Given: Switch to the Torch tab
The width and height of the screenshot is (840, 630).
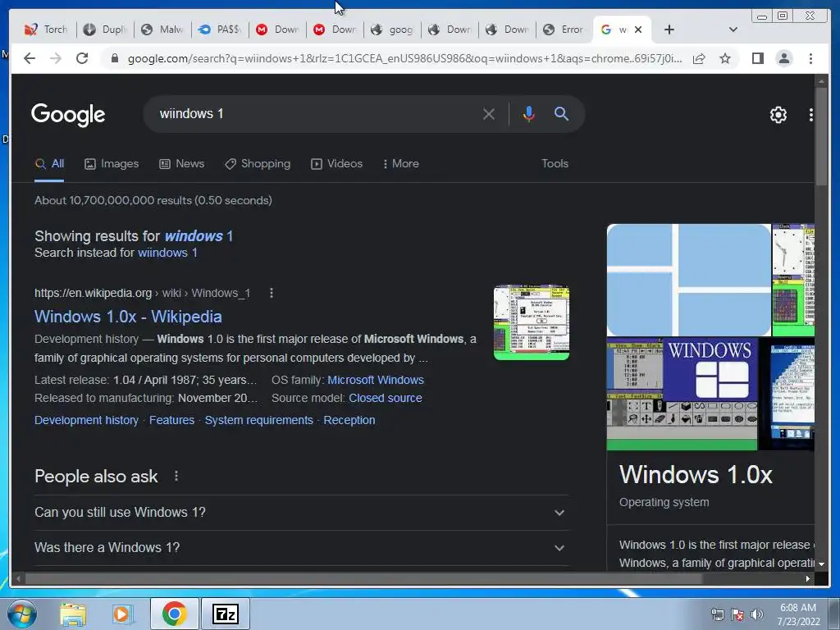Looking at the screenshot, I should tap(47, 30).
